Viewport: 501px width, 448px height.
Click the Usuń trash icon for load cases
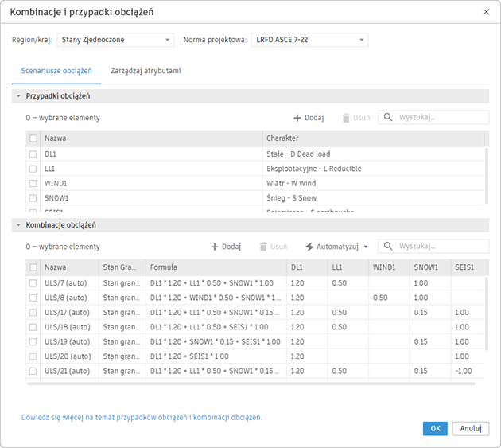click(346, 118)
